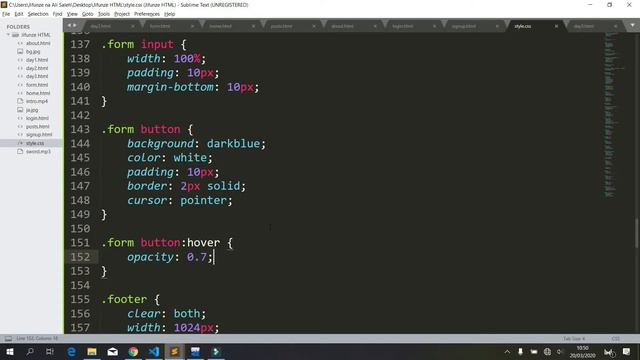The height and width of the screenshot is (360, 640).
Task: Launch Microsoft Edge from the taskbar
Action: tap(71, 351)
